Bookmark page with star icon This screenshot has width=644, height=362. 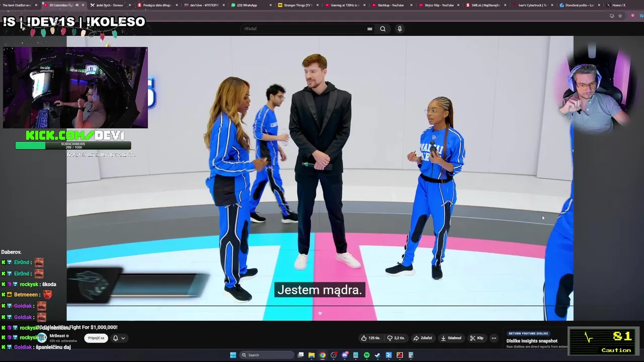pyautogui.click(x=620, y=16)
